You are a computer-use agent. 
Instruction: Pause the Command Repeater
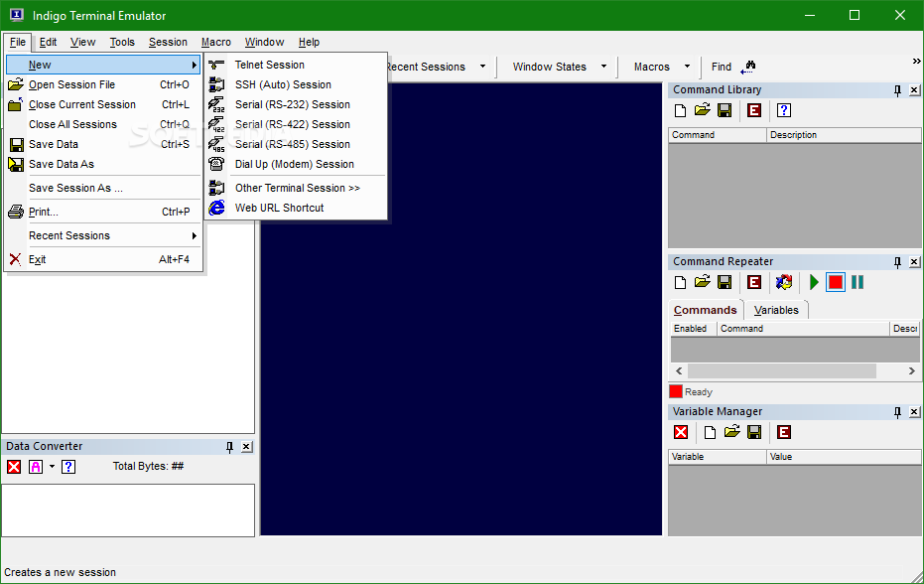(x=858, y=282)
